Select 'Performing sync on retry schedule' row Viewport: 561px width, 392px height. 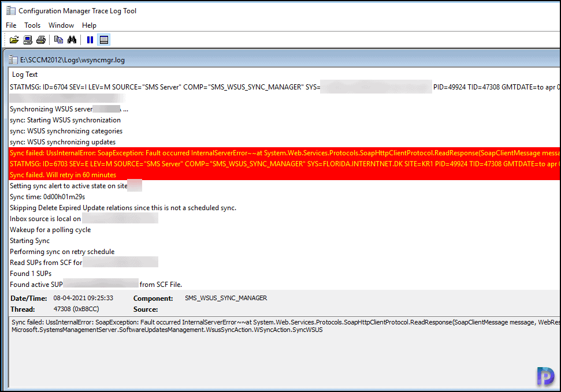pyautogui.click(x=285, y=252)
